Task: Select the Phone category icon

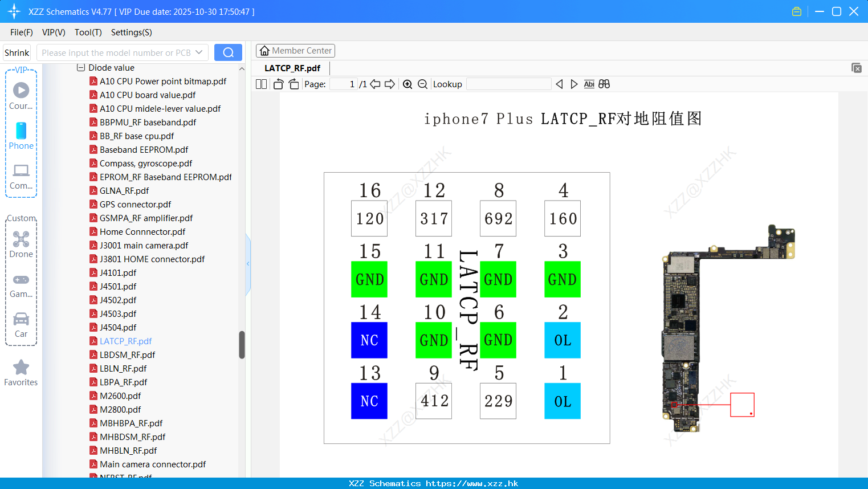Action: pyautogui.click(x=21, y=136)
